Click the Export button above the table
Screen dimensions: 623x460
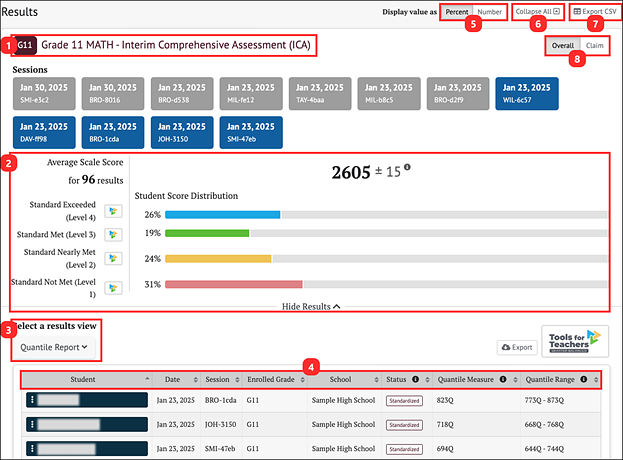pyautogui.click(x=516, y=347)
